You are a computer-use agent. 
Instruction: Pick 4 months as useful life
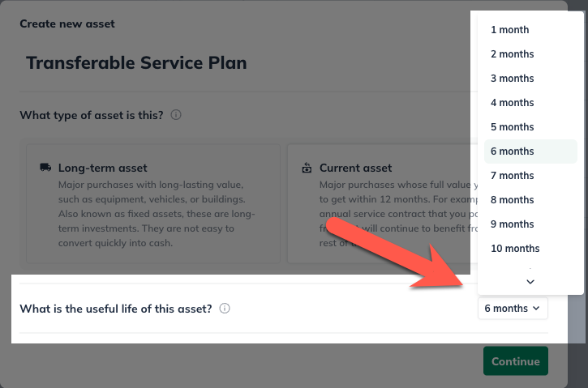(x=513, y=103)
